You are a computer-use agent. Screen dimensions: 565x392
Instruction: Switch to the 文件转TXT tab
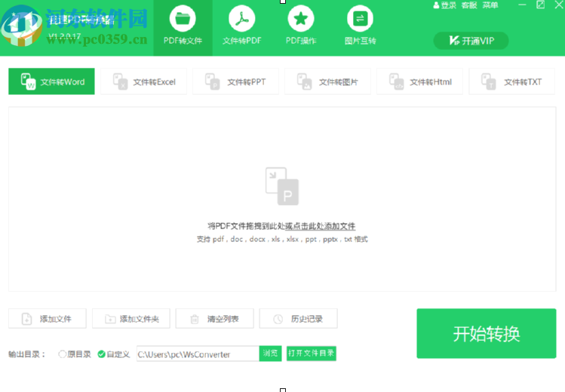point(511,81)
